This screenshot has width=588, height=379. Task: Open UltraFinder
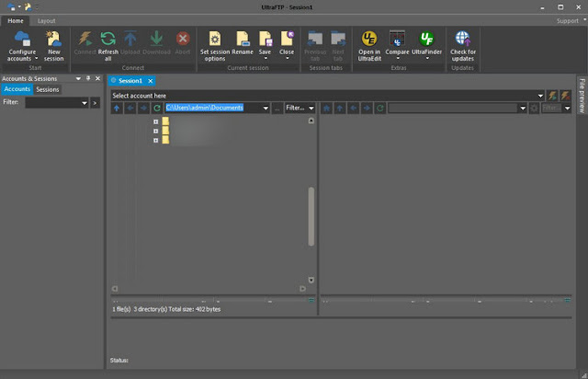tap(426, 45)
